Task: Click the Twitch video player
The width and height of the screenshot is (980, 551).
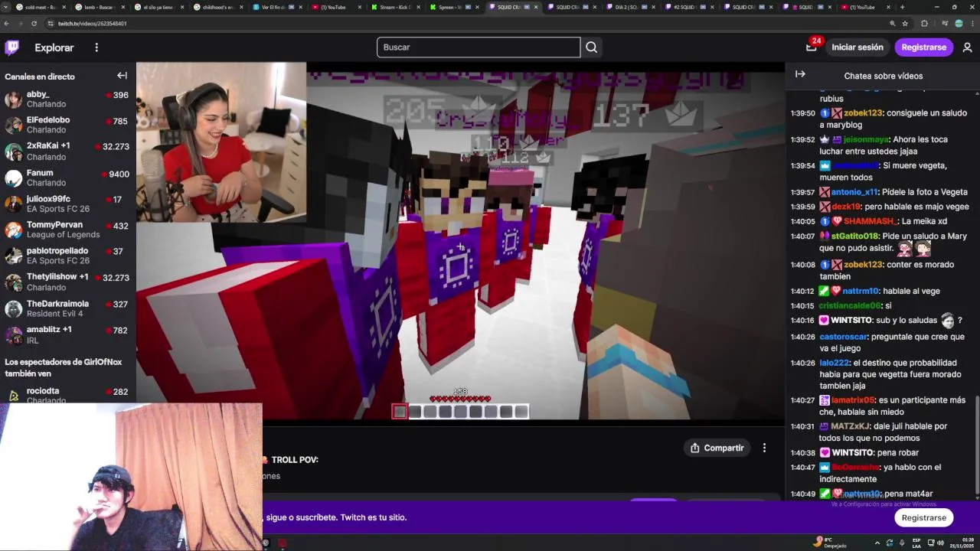Action: coord(460,241)
